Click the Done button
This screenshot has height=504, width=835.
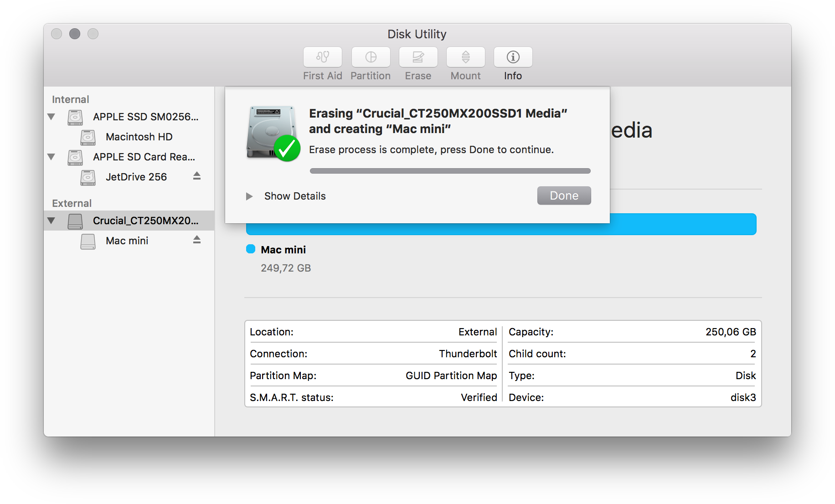(564, 195)
